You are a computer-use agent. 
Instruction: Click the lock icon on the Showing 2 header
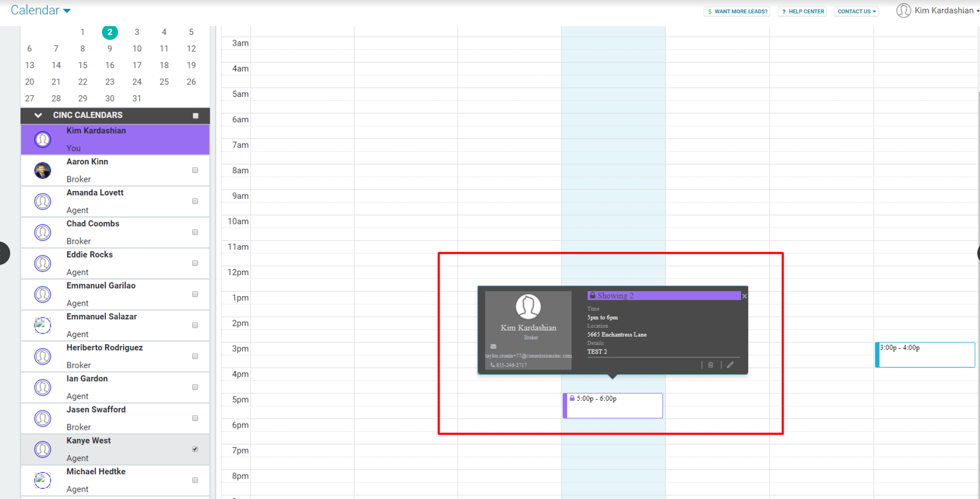pos(593,295)
